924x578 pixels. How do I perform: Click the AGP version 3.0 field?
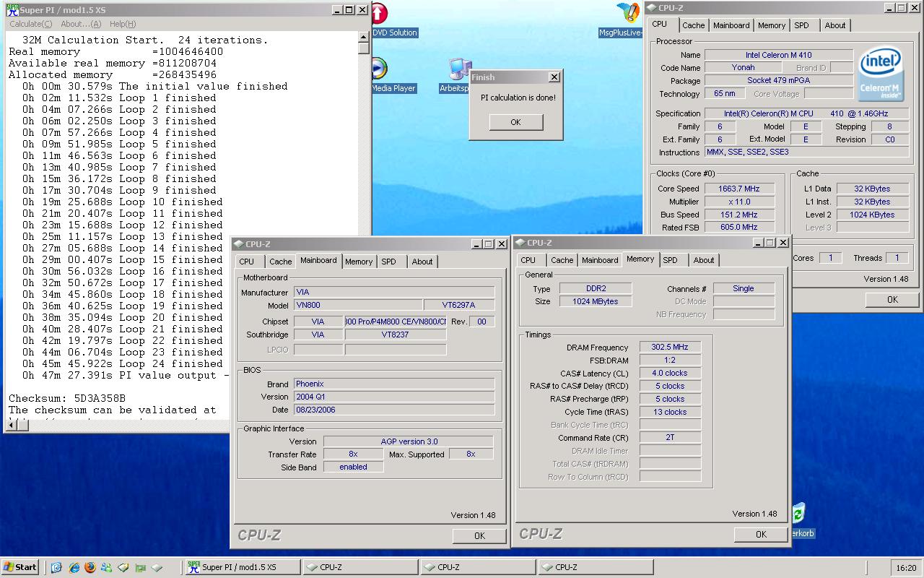(409, 441)
